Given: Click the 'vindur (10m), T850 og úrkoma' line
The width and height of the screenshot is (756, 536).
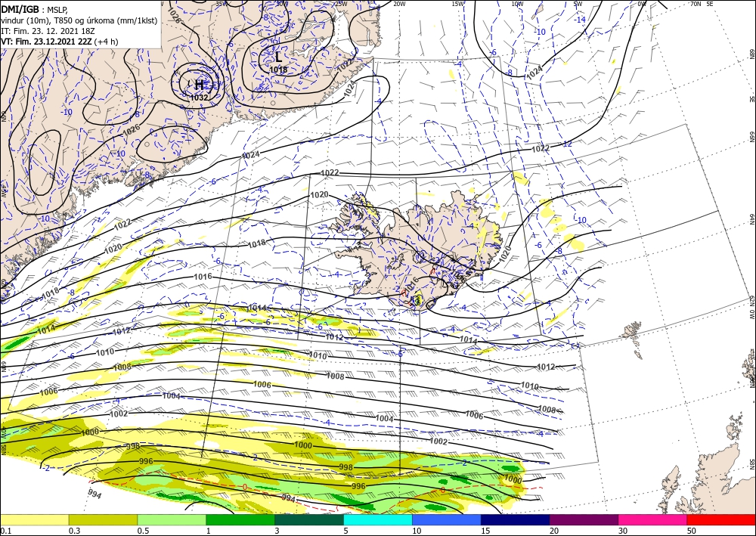Looking at the screenshot, I should 79,20.
